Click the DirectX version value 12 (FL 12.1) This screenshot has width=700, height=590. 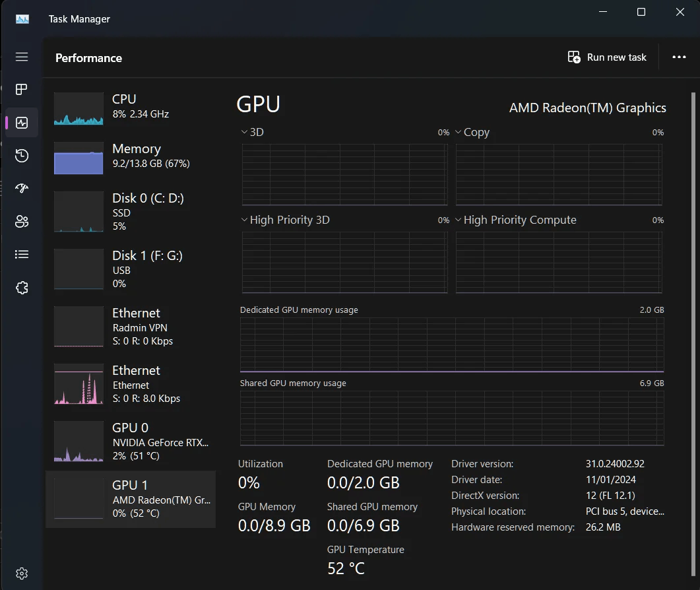(610, 496)
